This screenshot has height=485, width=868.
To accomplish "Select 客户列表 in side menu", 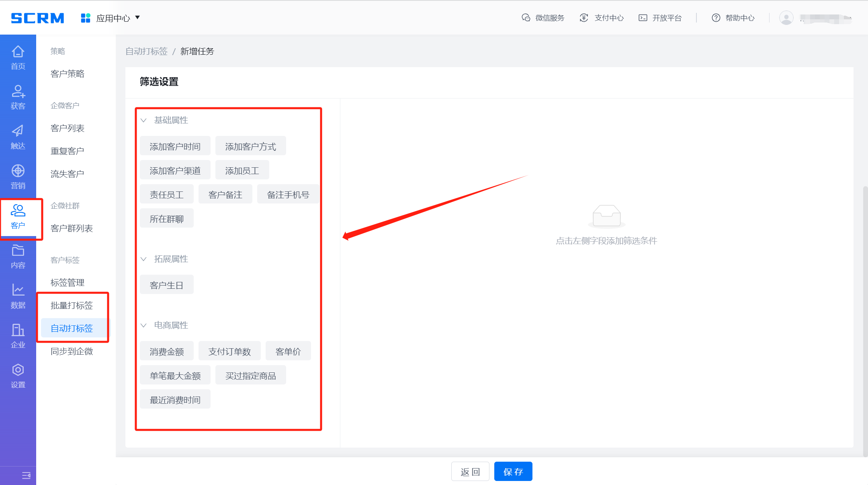I will (x=68, y=128).
